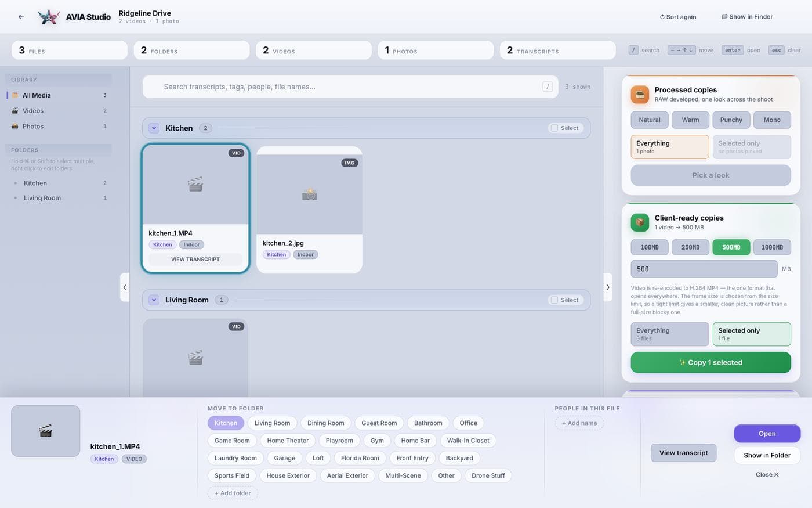Viewport: 812px width, 508px height.
Task: Focus the search transcripts input field
Action: tap(350, 87)
